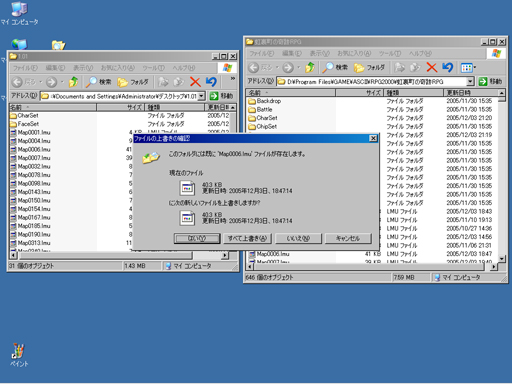Viewport: 512px width, 384px height.
Task: Click the Yes button in overwrite dialog
Action: pyautogui.click(x=197, y=238)
